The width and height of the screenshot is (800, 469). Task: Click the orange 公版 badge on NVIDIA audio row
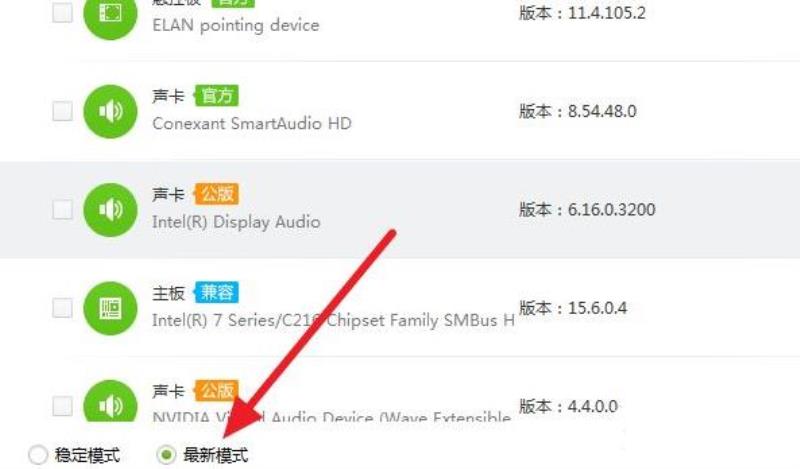[216, 391]
